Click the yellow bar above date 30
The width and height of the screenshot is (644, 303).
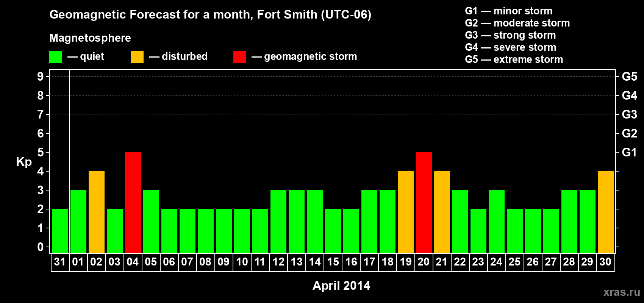[x=606, y=212]
